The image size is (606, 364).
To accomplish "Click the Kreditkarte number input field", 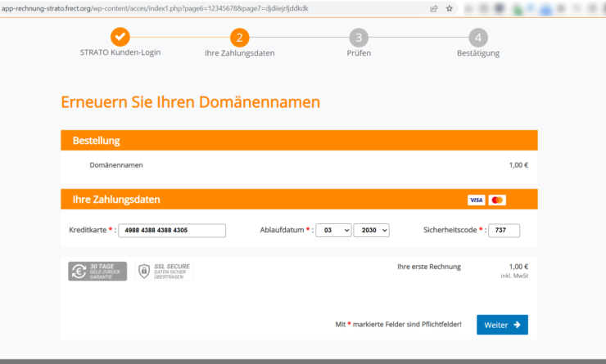I will click(x=172, y=231).
